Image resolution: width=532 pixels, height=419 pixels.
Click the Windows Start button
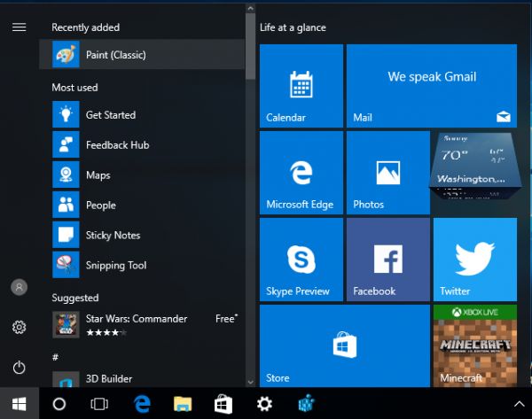(20, 404)
